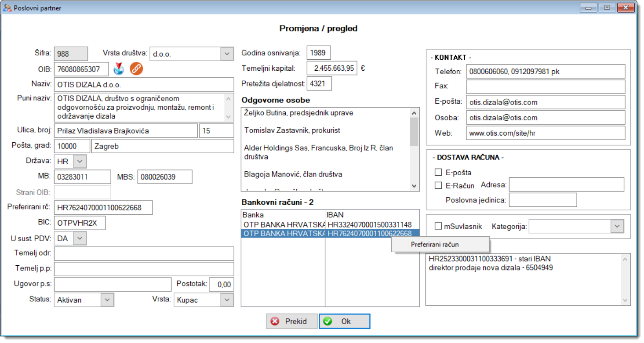Click down arrow of Puni naziv scrollbar
644x343 pixels.
coord(228,117)
